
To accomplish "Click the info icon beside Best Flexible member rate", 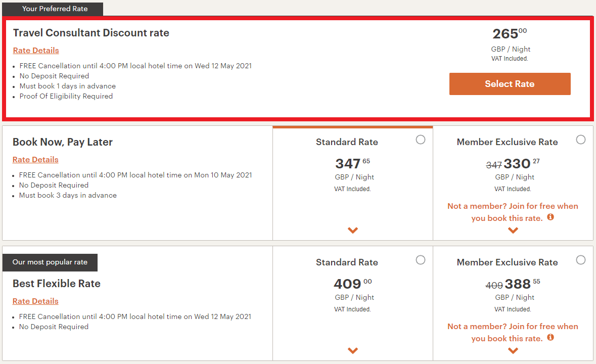I will (x=551, y=337).
